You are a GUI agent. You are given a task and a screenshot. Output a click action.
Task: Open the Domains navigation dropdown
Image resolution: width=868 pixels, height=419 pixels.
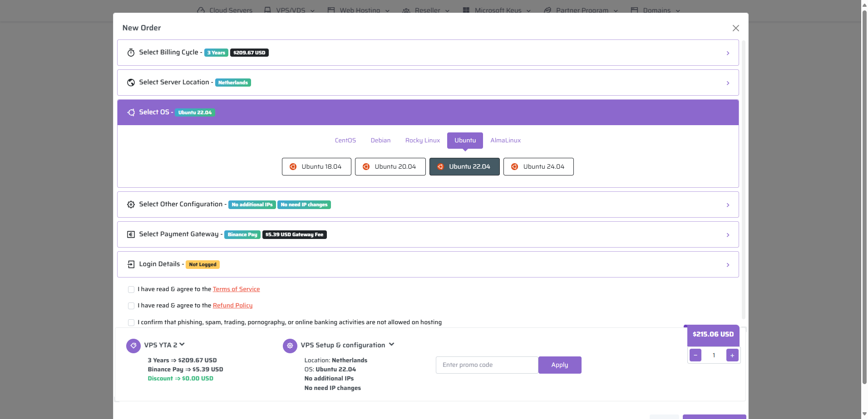pos(678,10)
